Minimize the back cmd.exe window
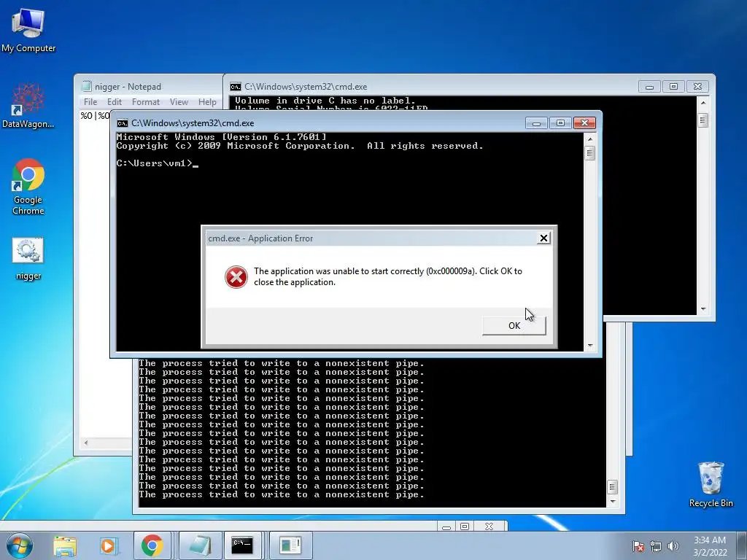This screenshot has height=560, width=747. [x=649, y=87]
